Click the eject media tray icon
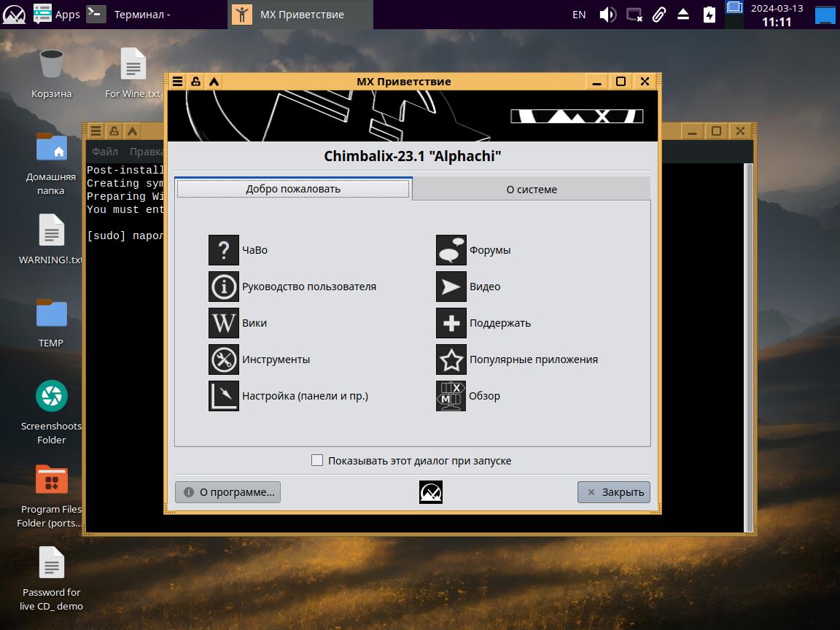The width and height of the screenshot is (840, 630). click(x=683, y=15)
